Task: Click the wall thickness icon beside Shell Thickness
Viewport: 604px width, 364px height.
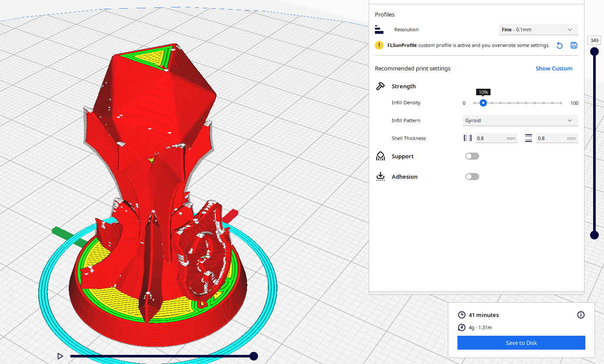Action: tap(467, 137)
